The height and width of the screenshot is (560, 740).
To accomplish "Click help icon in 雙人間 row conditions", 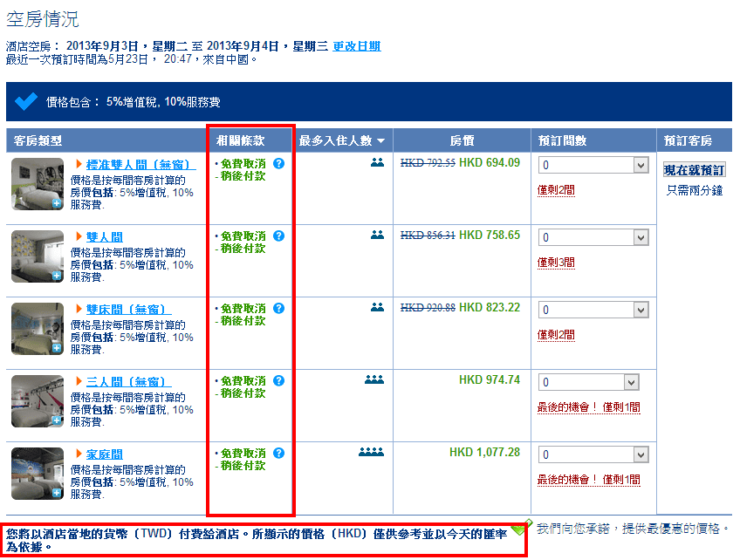I will pyautogui.click(x=278, y=236).
